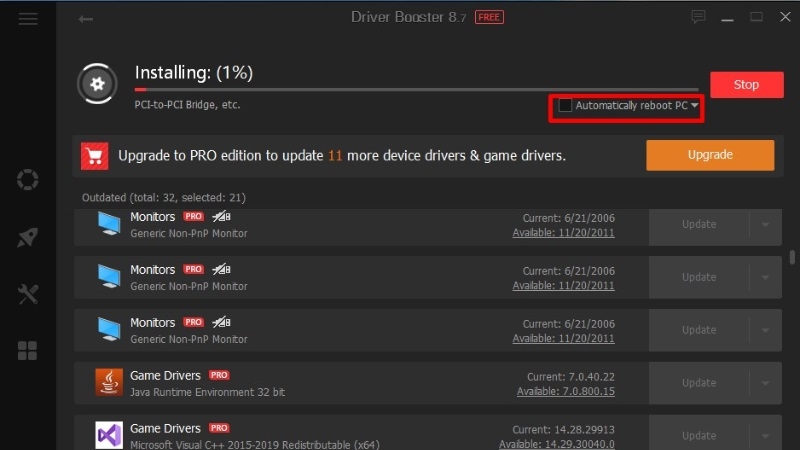Click the FREE edition badge
Image resolution: width=800 pixels, height=450 pixels.
489,17
